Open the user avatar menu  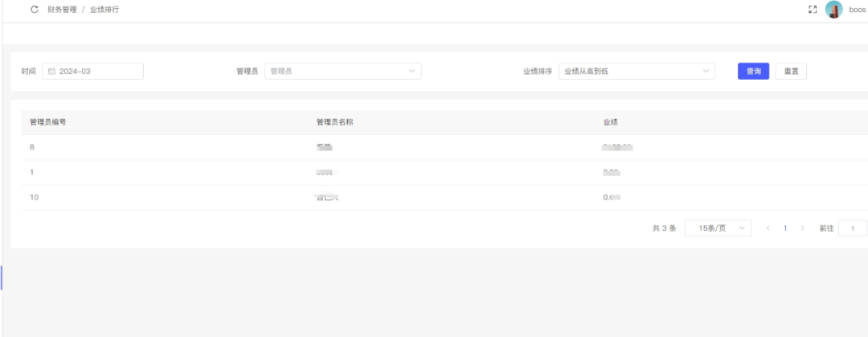(833, 10)
